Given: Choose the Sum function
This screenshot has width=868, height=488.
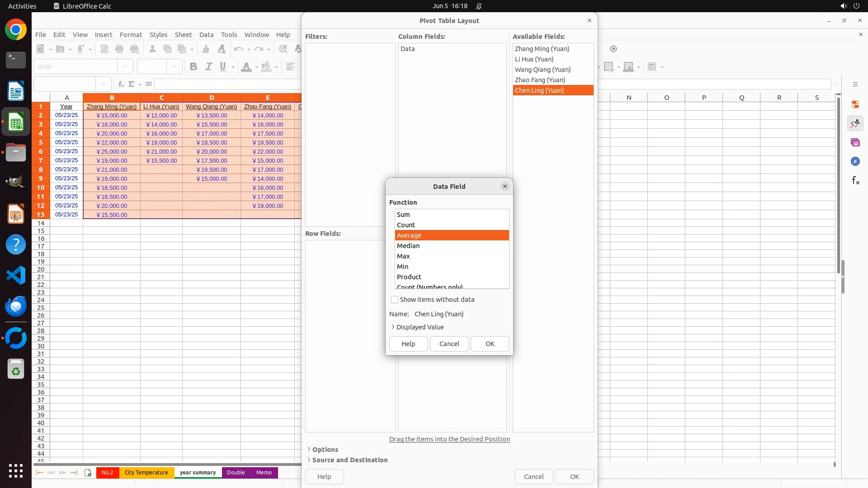Looking at the screenshot, I should tap(403, 215).
